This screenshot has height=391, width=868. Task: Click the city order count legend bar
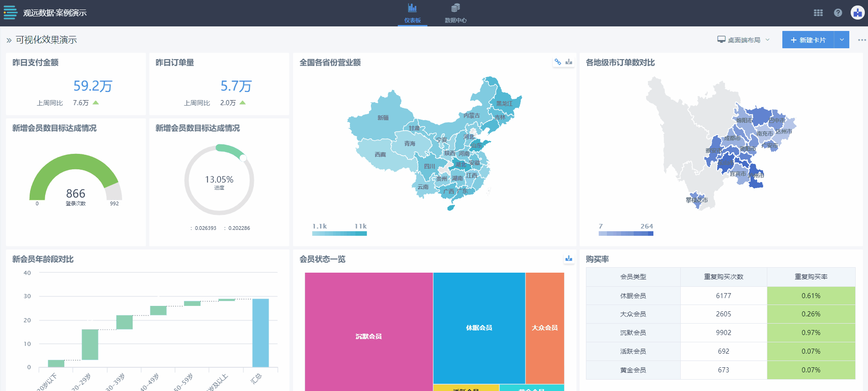click(x=626, y=234)
